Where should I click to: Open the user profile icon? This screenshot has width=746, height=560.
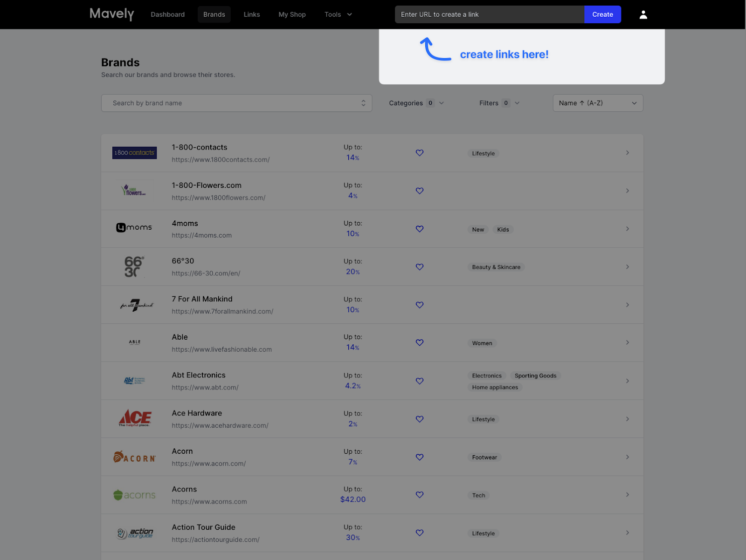pyautogui.click(x=643, y=15)
